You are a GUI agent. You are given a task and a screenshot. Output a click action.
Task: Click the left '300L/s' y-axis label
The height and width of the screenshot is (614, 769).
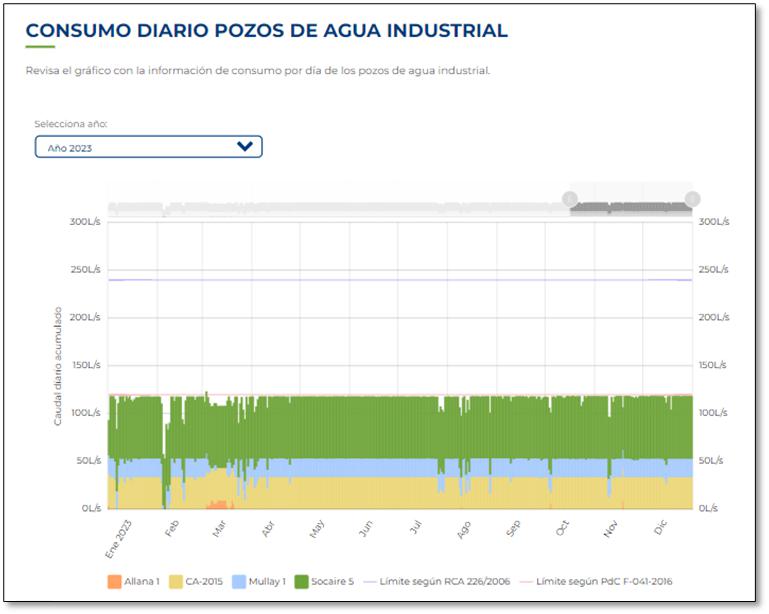coord(84,221)
